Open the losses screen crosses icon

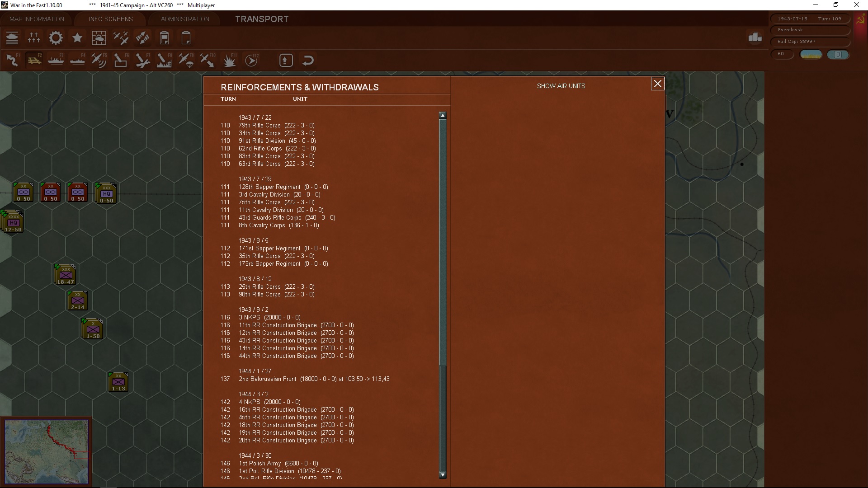click(x=34, y=38)
